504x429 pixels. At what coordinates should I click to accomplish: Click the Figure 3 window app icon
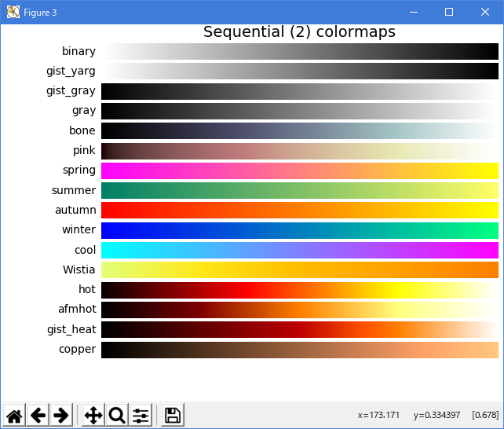point(13,13)
